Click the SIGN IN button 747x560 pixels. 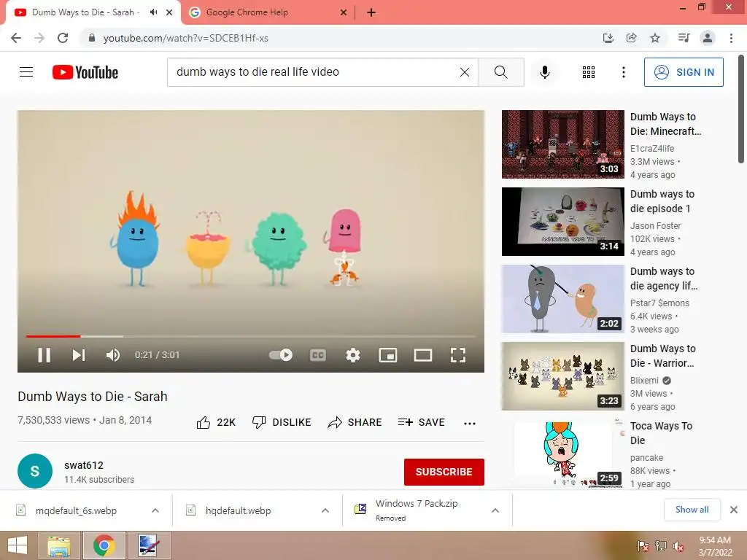click(x=684, y=72)
